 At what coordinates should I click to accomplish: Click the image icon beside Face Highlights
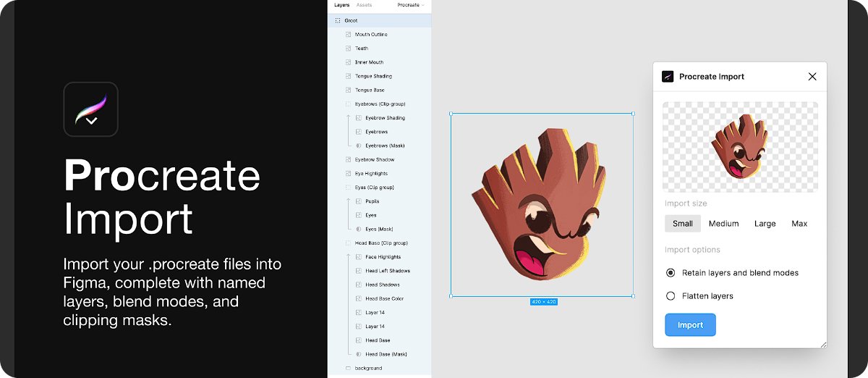tap(359, 257)
